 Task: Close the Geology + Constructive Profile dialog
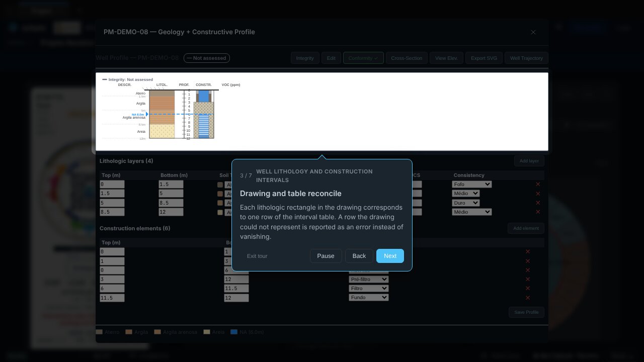(x=533, y=32)
